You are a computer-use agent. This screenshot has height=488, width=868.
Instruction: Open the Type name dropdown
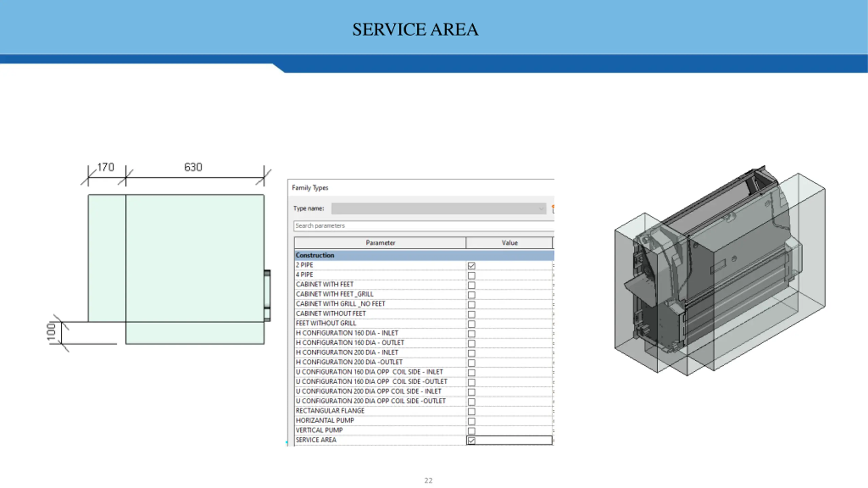pos(439,209)
